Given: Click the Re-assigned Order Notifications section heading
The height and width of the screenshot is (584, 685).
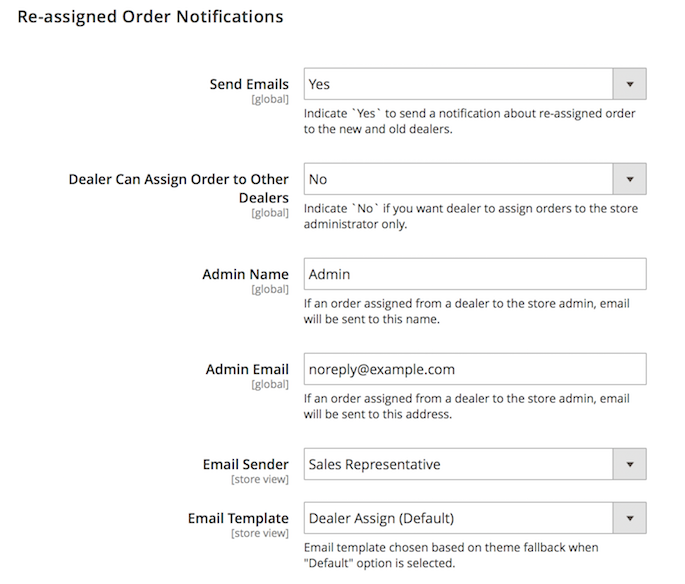Looking at the screenshot, I should click(150, 17).
